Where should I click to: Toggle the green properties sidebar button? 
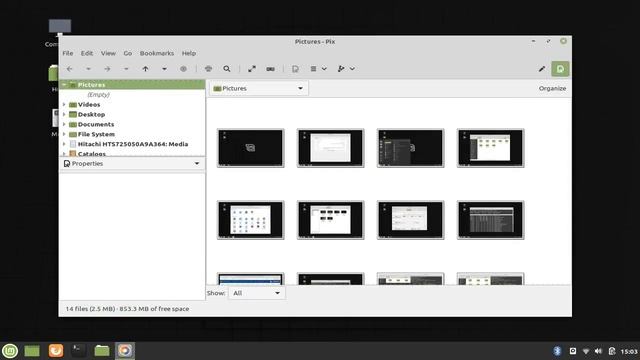[x=560, y=69]
